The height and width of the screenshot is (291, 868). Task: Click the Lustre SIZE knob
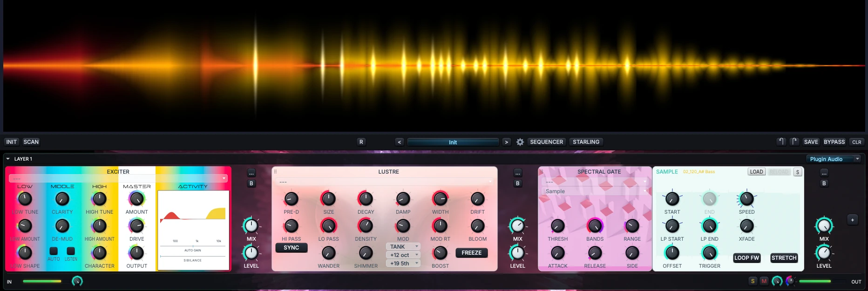329,199
